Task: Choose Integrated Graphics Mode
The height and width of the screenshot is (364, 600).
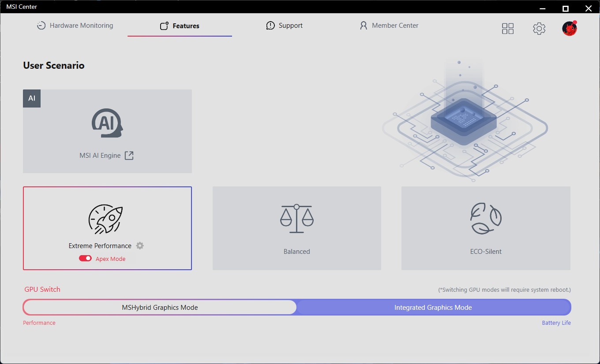Action: [x=433, y=307]
